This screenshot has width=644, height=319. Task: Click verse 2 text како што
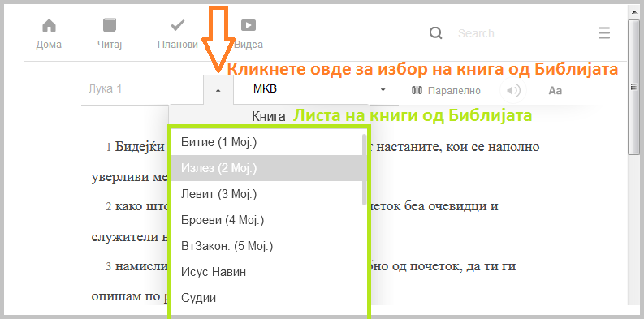pos(140,206)
